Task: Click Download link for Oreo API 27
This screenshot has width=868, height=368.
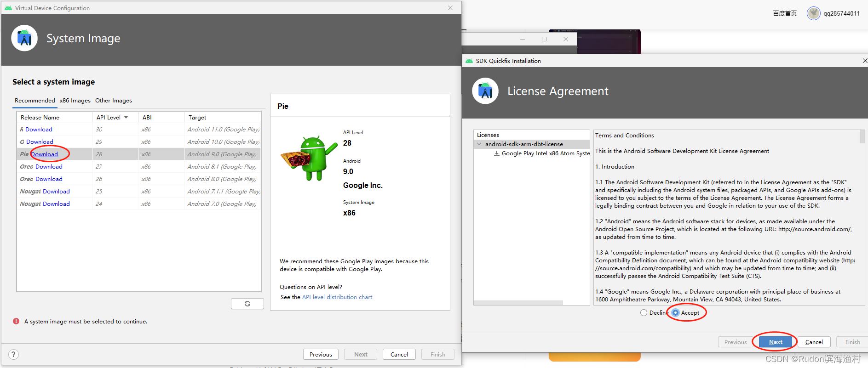Action: tap(49, 167)
